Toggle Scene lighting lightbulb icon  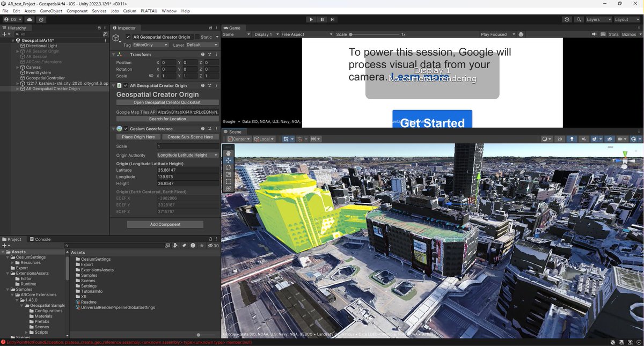click(x=572, y=139)
